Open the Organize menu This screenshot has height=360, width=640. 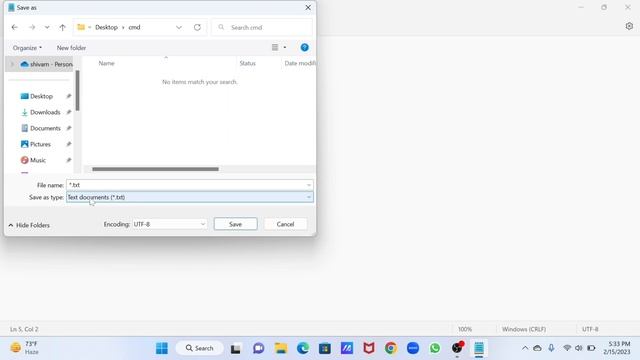coord(27,48)
